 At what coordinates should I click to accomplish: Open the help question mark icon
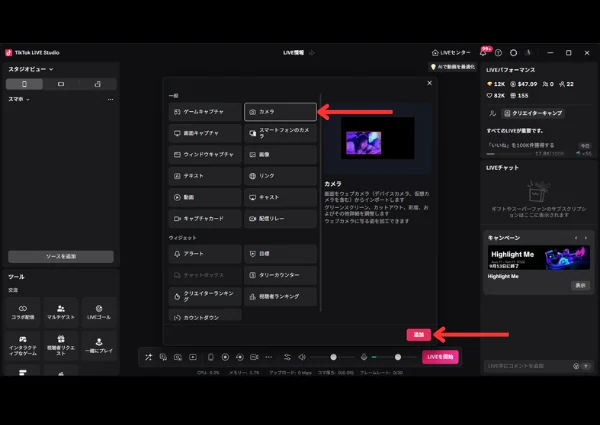[498, 53]
